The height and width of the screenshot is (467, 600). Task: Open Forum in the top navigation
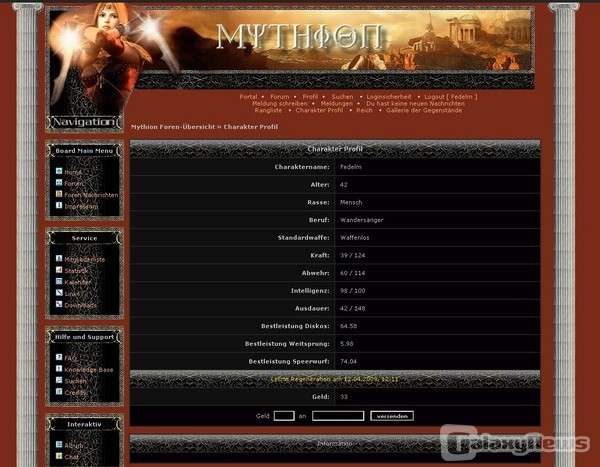click(x=280, y=97)
